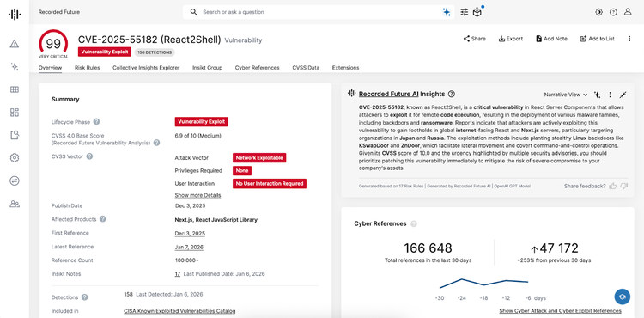The image size is (644, 318).
Task: Click the cube icon with blue notification dot
Action: coord(477,12)
